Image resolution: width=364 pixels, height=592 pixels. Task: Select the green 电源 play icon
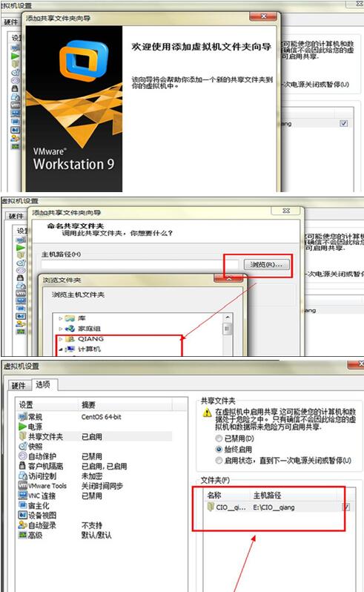pos(23,427)
